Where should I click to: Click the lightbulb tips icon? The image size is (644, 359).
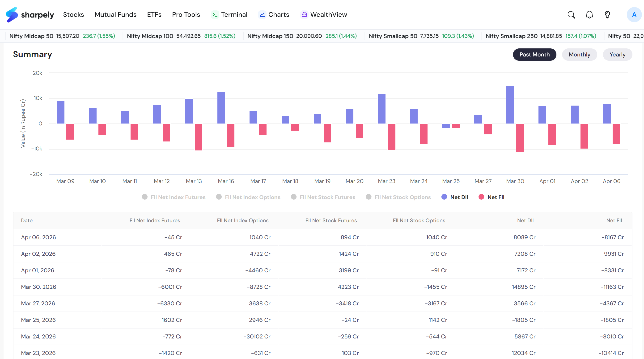pos(607,15)
